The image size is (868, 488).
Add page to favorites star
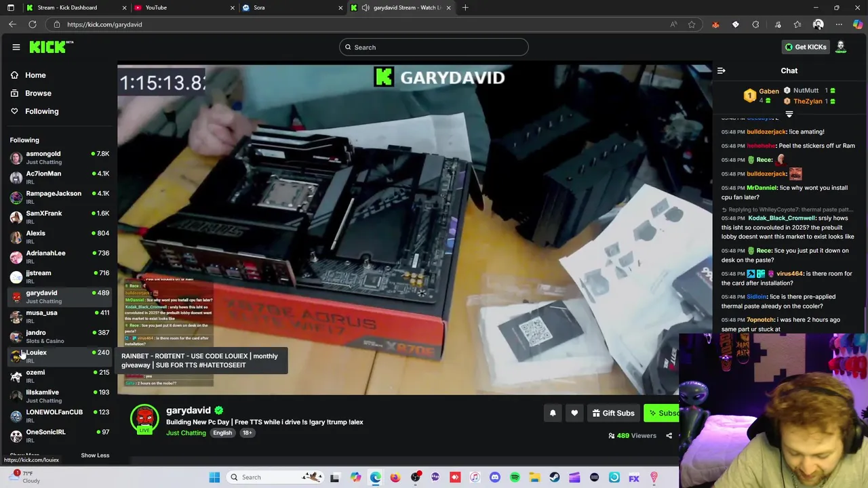[692, 24]
